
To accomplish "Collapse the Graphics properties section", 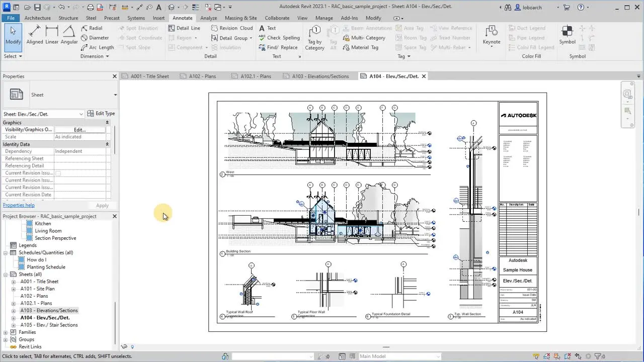I will pyautogui.click(x=107, y=122).
